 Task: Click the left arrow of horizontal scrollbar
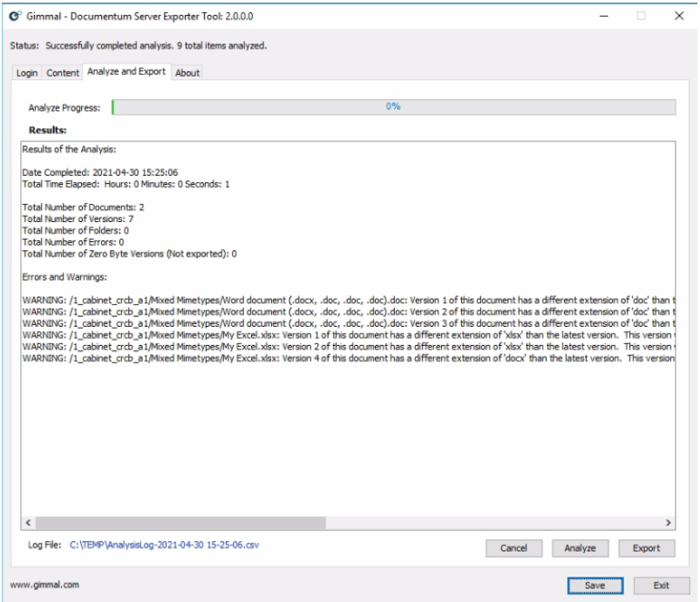[x=29, y=523]
